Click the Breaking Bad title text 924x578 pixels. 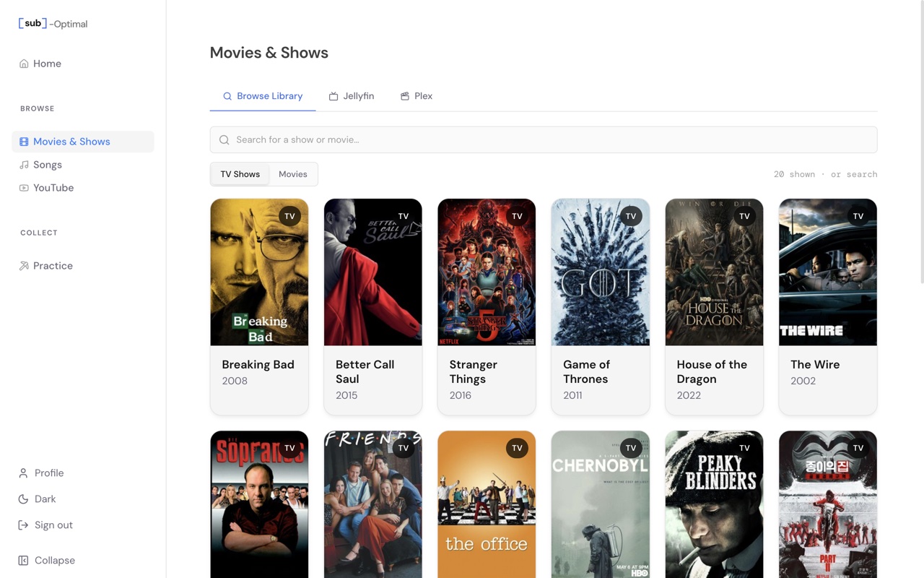tap(258, 365)
